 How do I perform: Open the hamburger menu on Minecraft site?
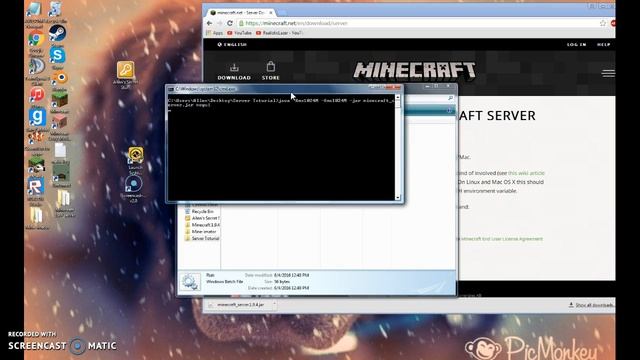(x=608, y=73)
